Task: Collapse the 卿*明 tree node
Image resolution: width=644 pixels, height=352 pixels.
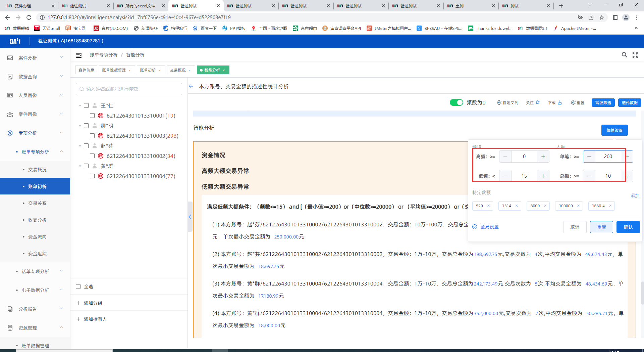Action: click(x=80, y=126)
